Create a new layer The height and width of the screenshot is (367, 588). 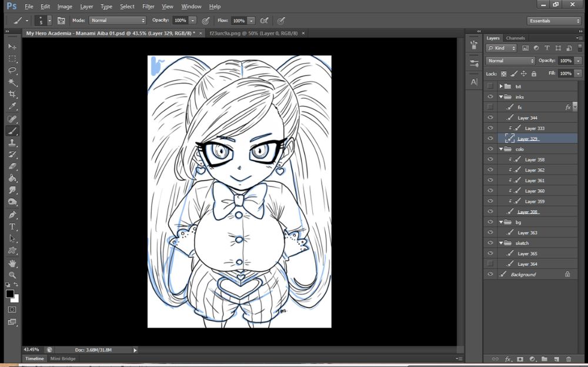(x=557, y=359)
